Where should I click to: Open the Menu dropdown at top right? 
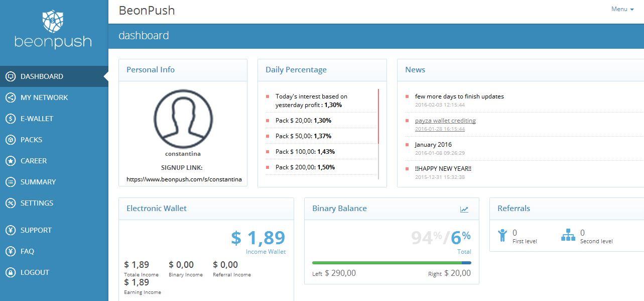(622, 9)
